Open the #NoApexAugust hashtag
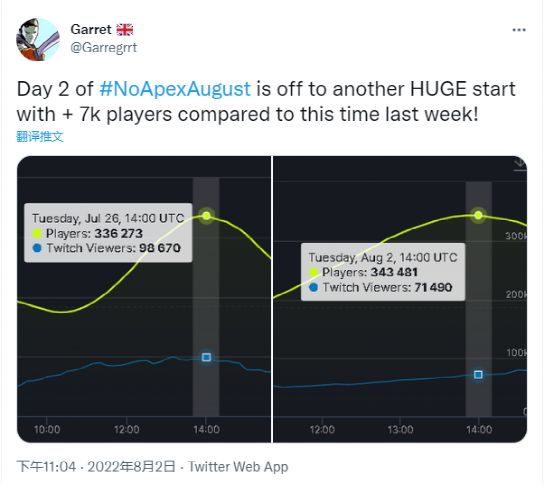This screenshot has height=485, width=553. (175, 89)
